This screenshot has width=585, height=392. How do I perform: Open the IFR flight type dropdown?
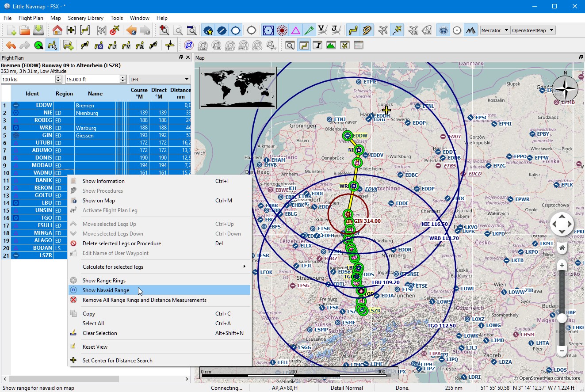pos(160,79)
